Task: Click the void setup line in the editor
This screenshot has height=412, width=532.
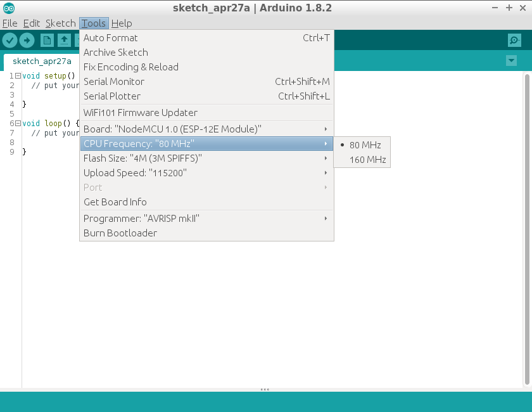Action: [x=48, y=75]
